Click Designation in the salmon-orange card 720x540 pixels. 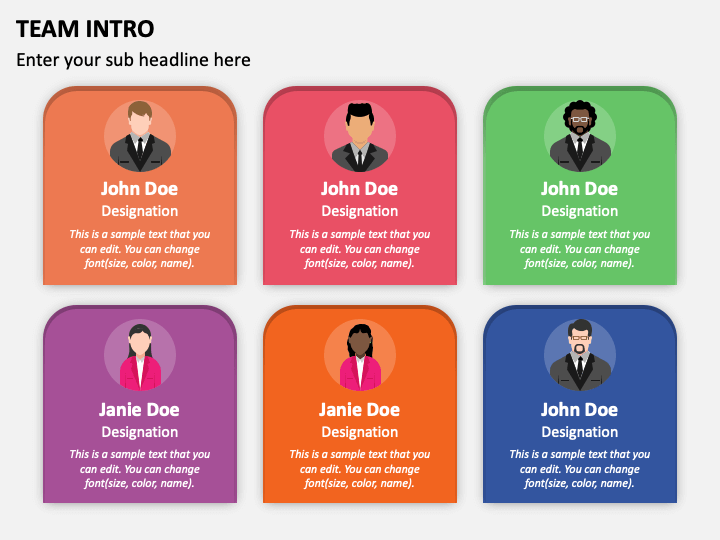(140, 211)
